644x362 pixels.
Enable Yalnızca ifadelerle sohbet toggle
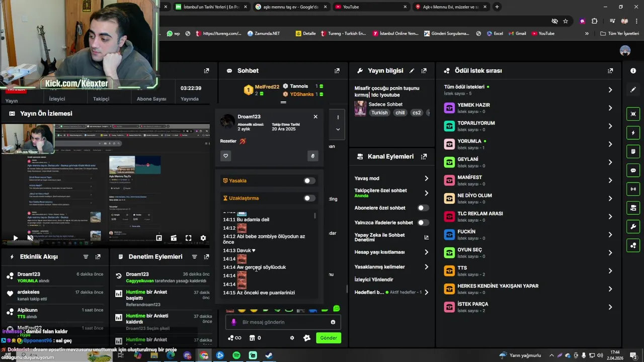coord(423,222)
